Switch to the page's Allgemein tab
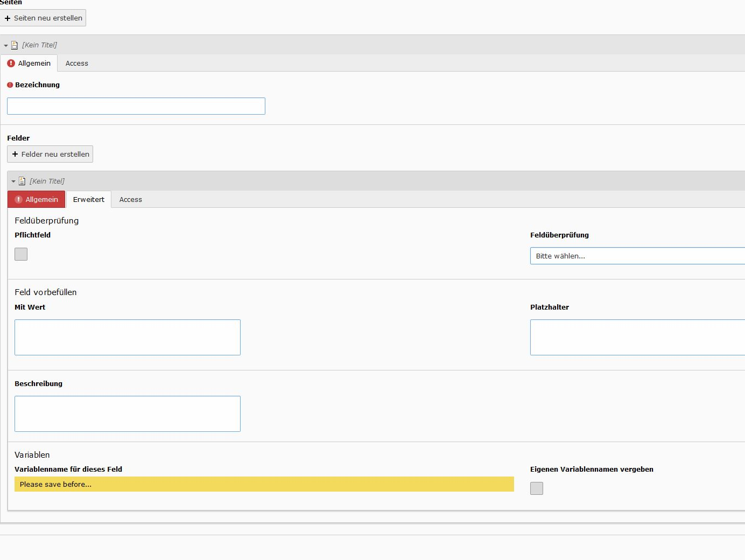 click(29, 64)
